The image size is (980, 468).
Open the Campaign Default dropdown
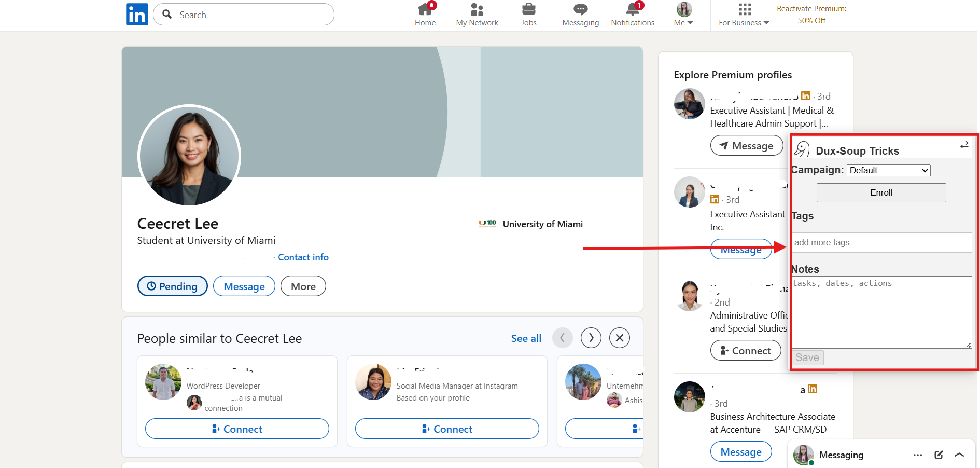coord(888,170)
